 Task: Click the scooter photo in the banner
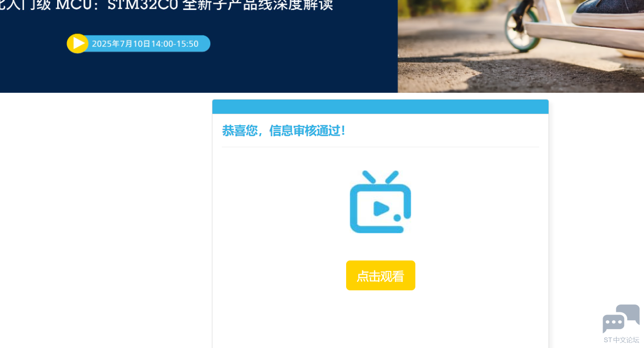pyautogui.click(x=521, y=46)
